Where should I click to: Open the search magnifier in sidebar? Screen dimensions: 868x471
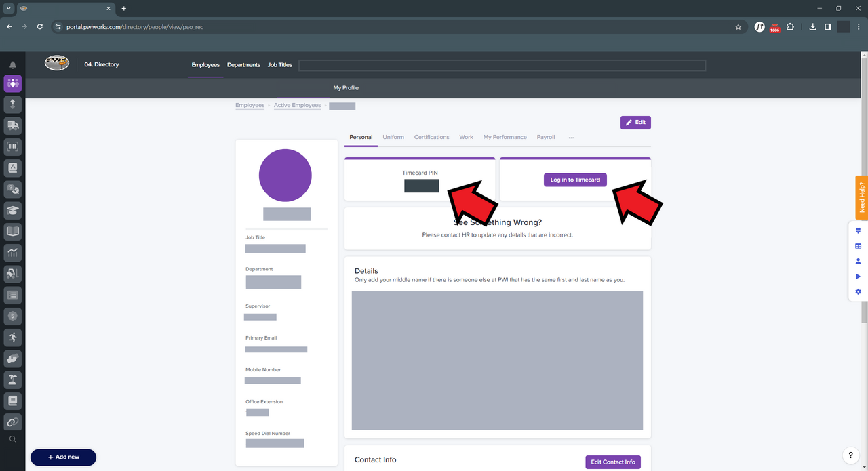click(12, 439)
